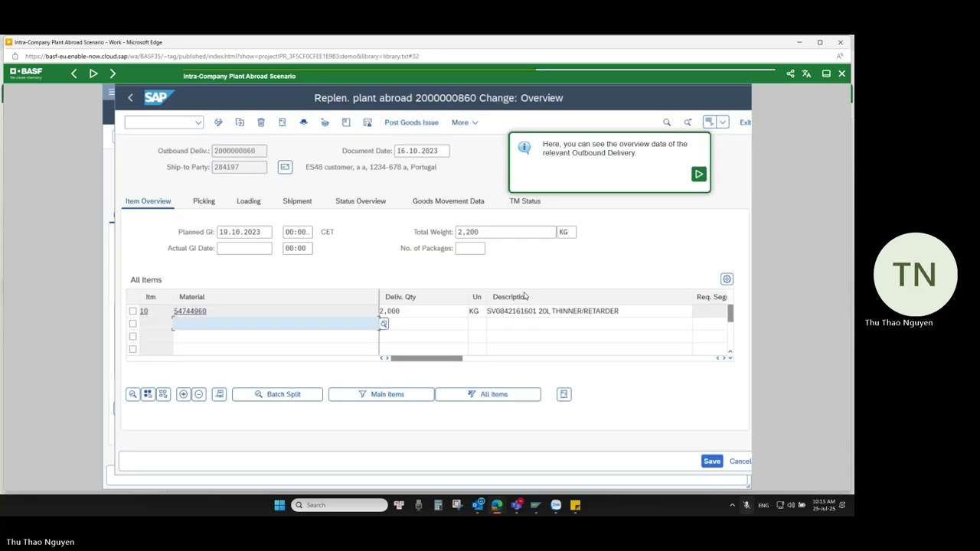Click the deselect all items icon

(163, 394)
